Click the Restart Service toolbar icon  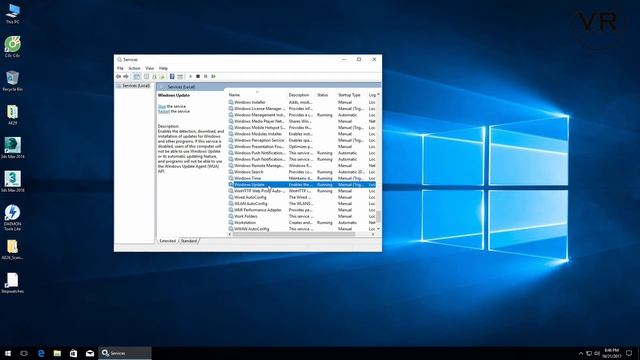tap(213, 76)
